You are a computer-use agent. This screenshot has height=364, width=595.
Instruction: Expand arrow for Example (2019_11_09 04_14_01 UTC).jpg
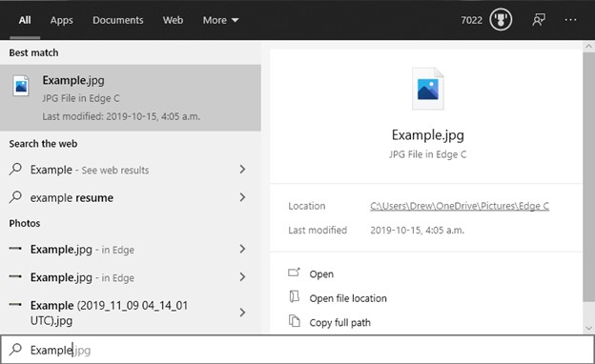(x=242, y=313)
